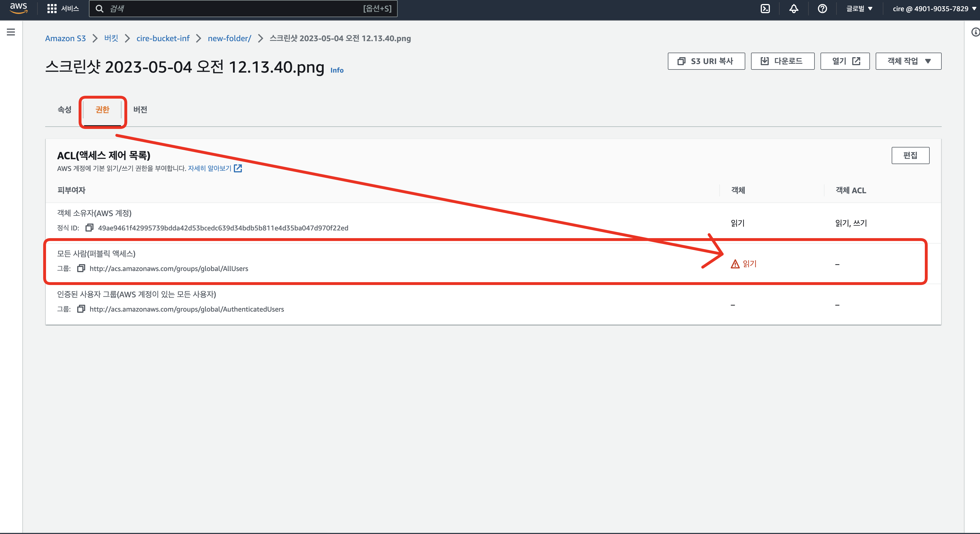Click the 다운로드 button
Viewport: 980px width, 534px height.
coord(782,61)
